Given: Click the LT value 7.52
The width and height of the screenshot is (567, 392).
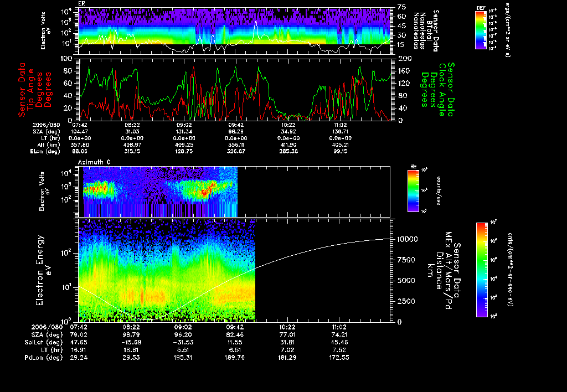Looking at the screenshot, I should point(340,350).
